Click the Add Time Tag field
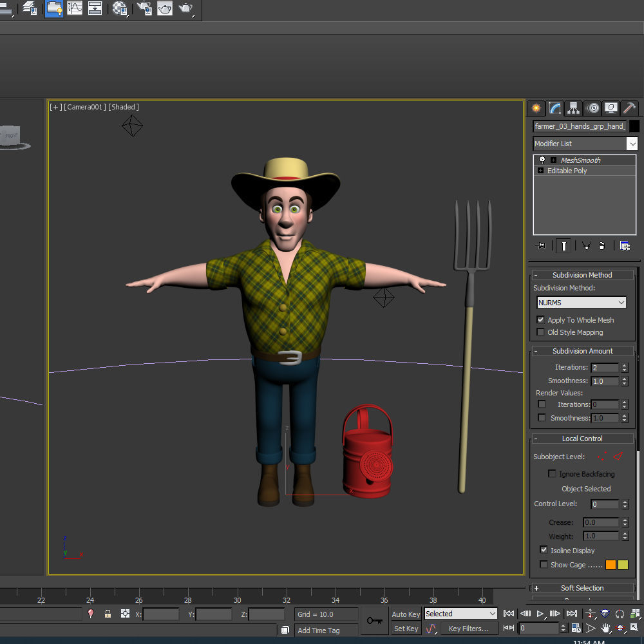 pos(326,630)
